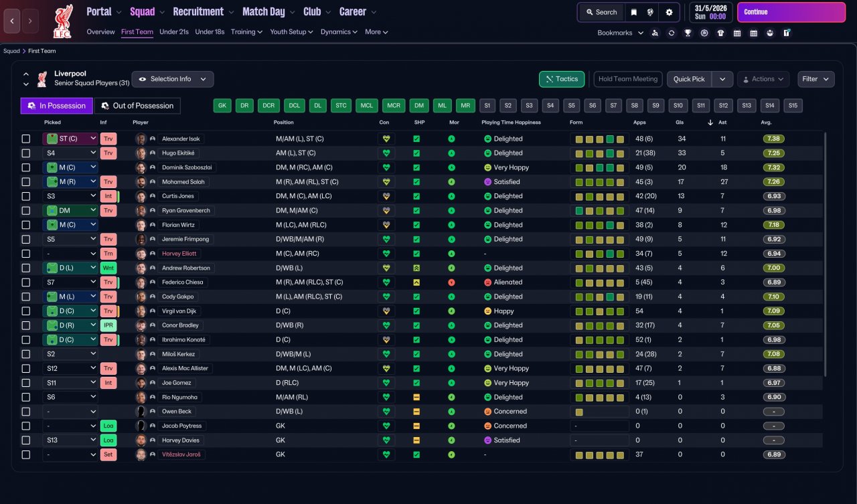Open the Actions dropdown
This screenshot has width=857, height=504.
763,79
